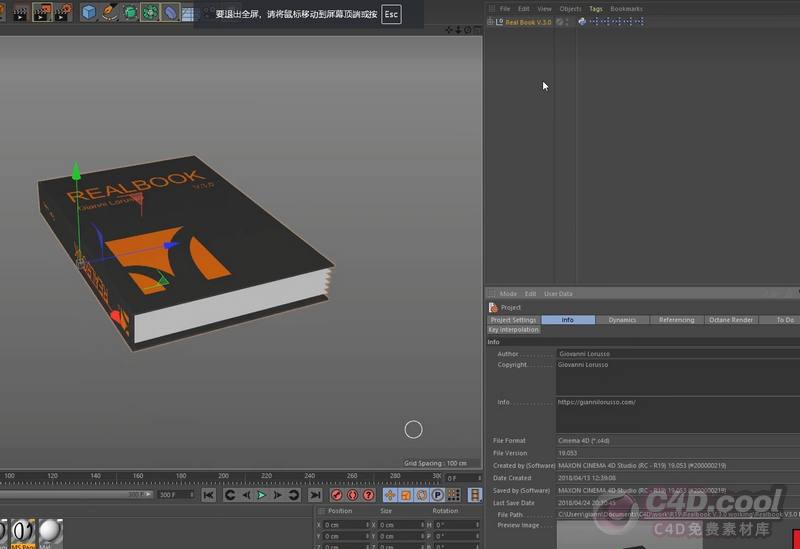The height and width of the screenshot is (549, 800).
Task: Open the timeline filmstrip scheme icon
Action: (x=475, y=495)
